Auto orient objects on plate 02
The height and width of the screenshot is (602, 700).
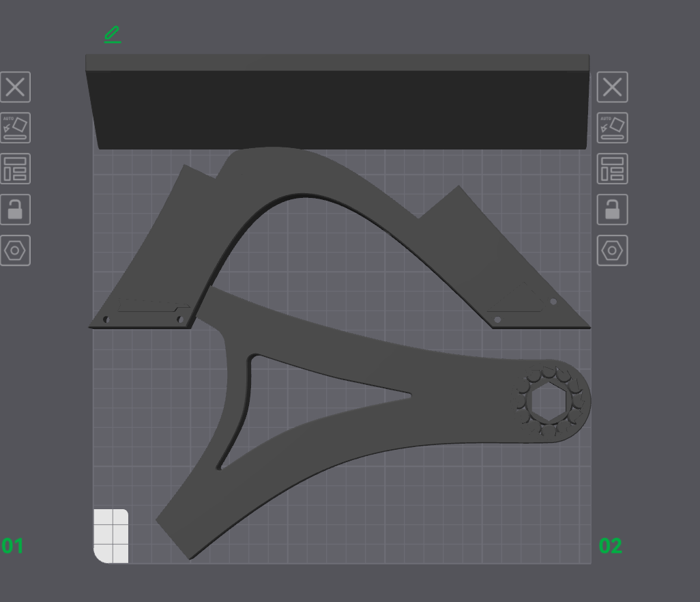pos(612,128)
